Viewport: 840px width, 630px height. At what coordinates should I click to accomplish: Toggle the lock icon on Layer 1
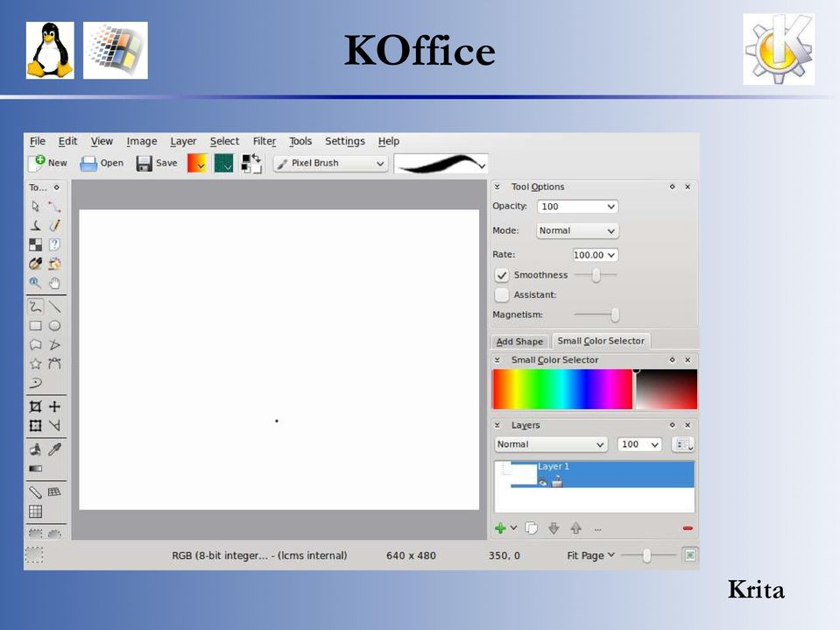[x=557, y=482]
